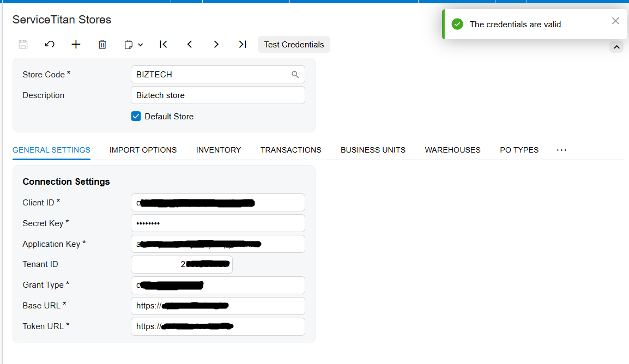This screenshot has height=364, width=629.
Task: Click the Tenant ID field
Action: (x=182, y=265)
